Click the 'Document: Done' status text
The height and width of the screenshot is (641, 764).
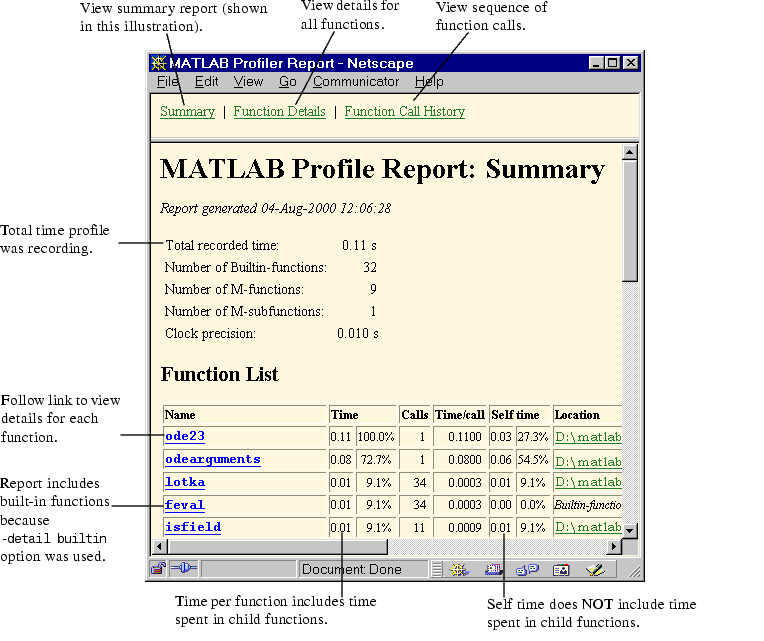[x=351, y=569]
